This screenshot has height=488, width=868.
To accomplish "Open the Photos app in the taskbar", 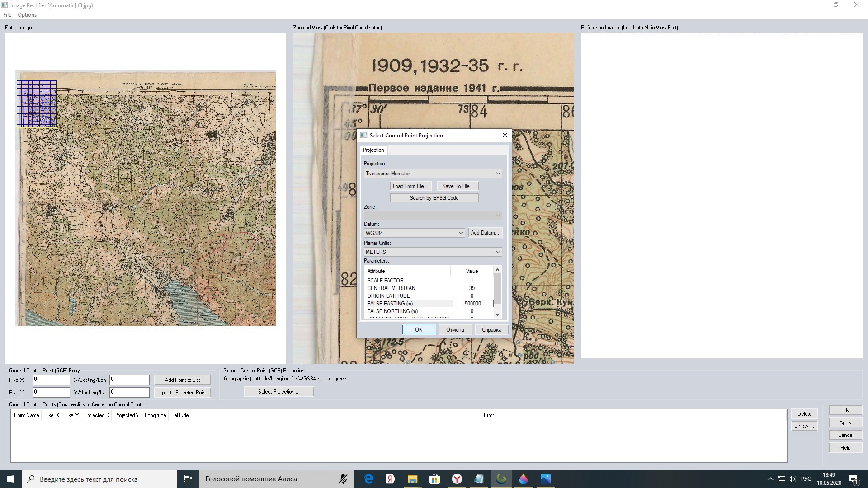I will pyautogui.click(x=546, y=479).
